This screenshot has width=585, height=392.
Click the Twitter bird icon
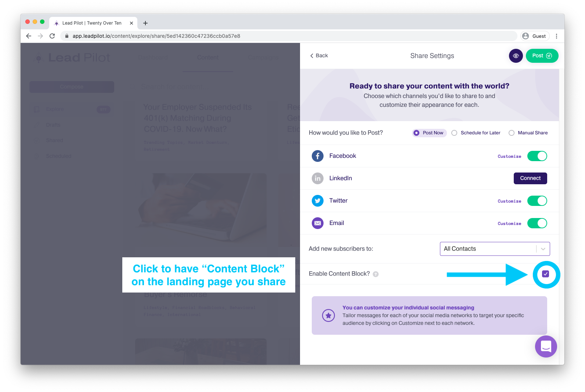318,201
